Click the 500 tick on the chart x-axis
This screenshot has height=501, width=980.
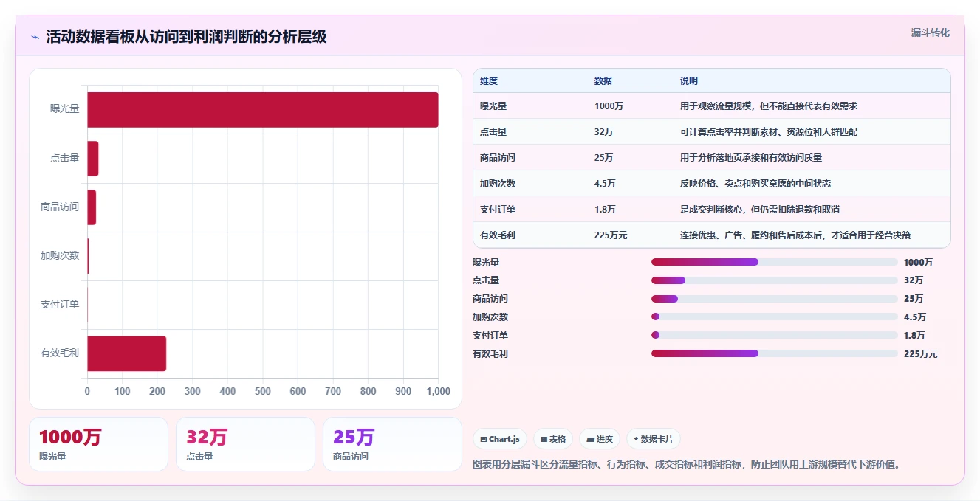263,392
